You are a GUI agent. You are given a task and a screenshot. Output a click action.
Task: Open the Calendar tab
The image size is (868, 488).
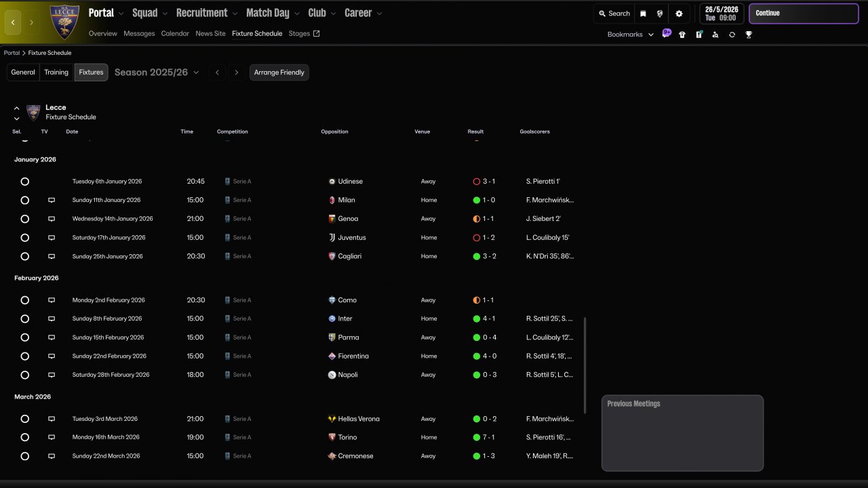click(175, 33)
